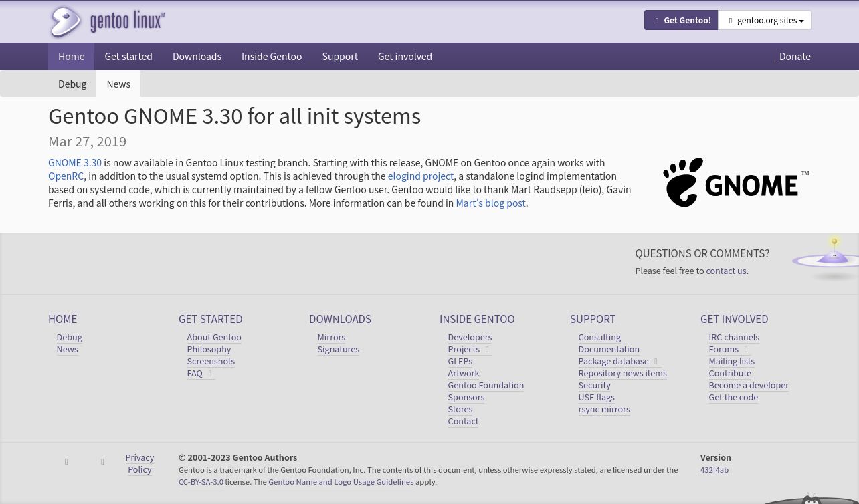Viewport: 859px width, 504px height.
Task: Open Contribute footer link
Action: coord(730,373)
